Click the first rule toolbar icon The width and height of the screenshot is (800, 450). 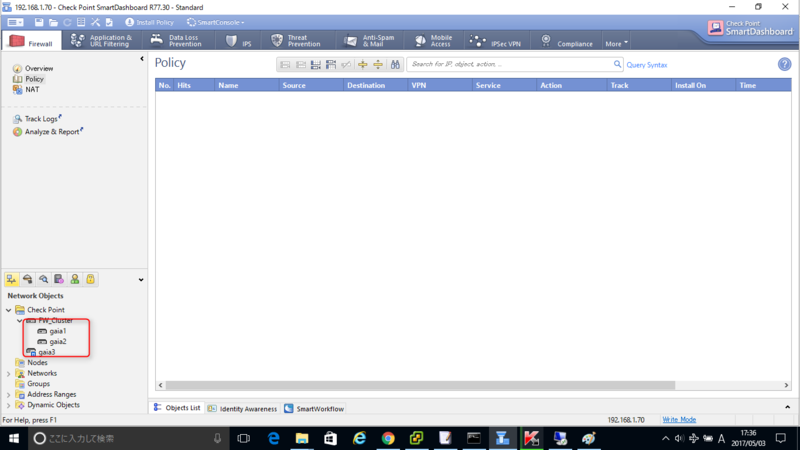click(285, 65)
